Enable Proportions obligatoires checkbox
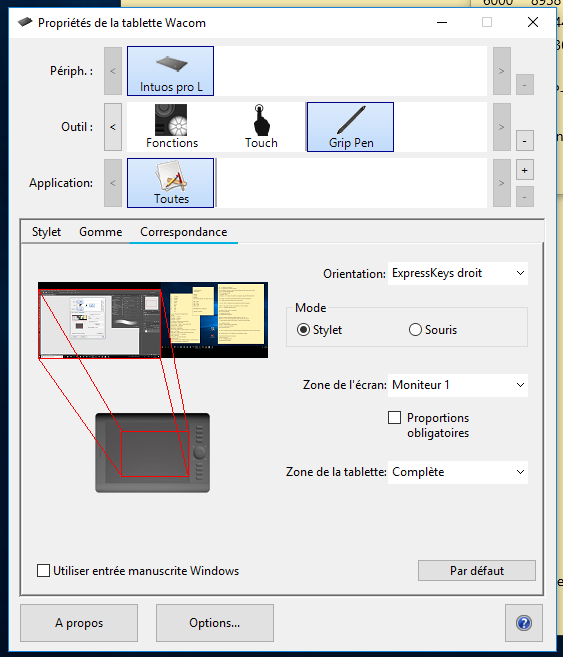Screen dimensions: 563x657 [394, 418]
